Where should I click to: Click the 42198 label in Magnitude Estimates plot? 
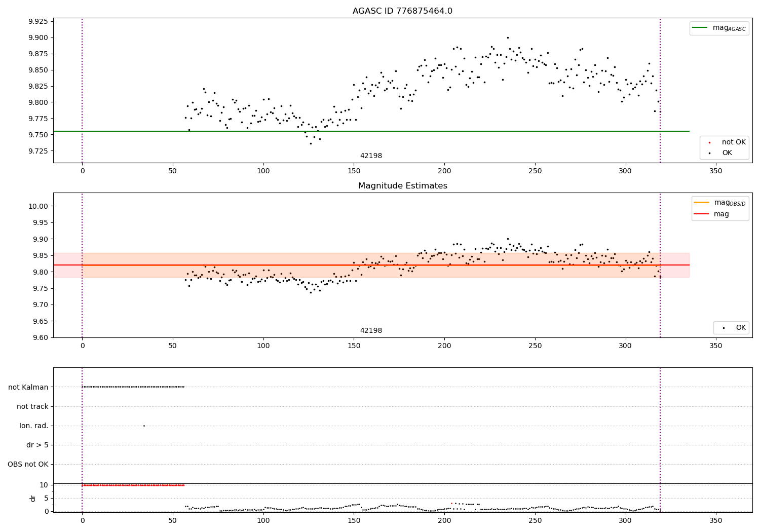(x=371, y=331)
